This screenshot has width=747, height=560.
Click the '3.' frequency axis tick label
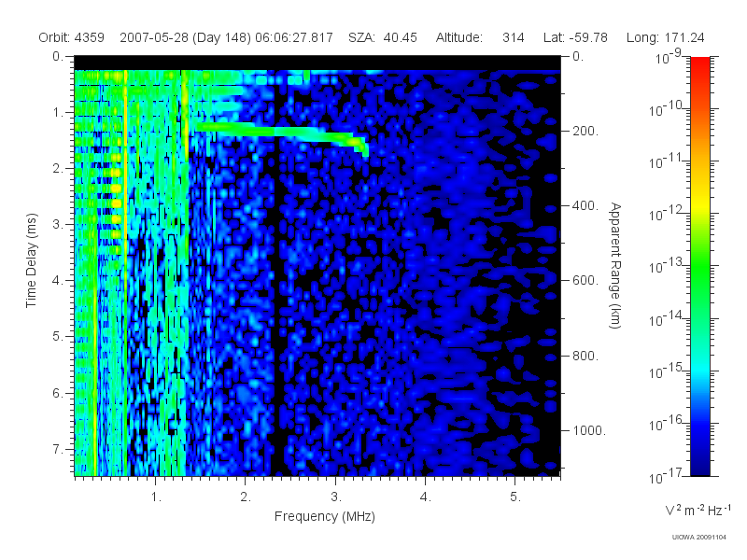[336, 497]
